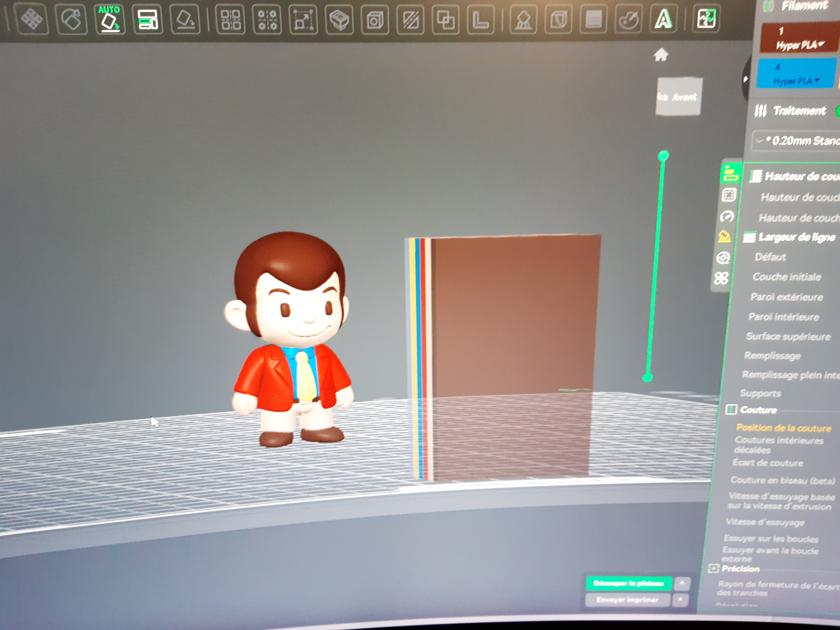Click the 3D stacked box icon in toolbar
Viewport: 840px width, 630px height.
click(x=339, y=20)
